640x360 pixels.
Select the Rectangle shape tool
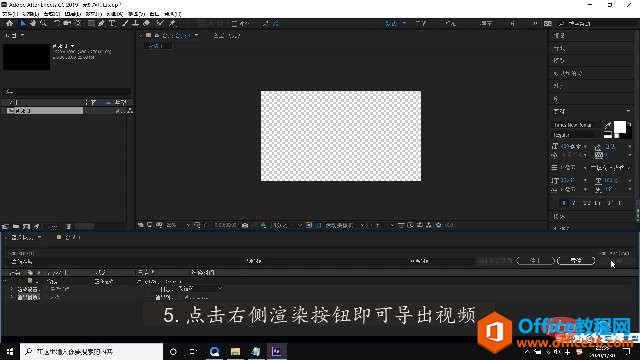[x=91, y=24]
